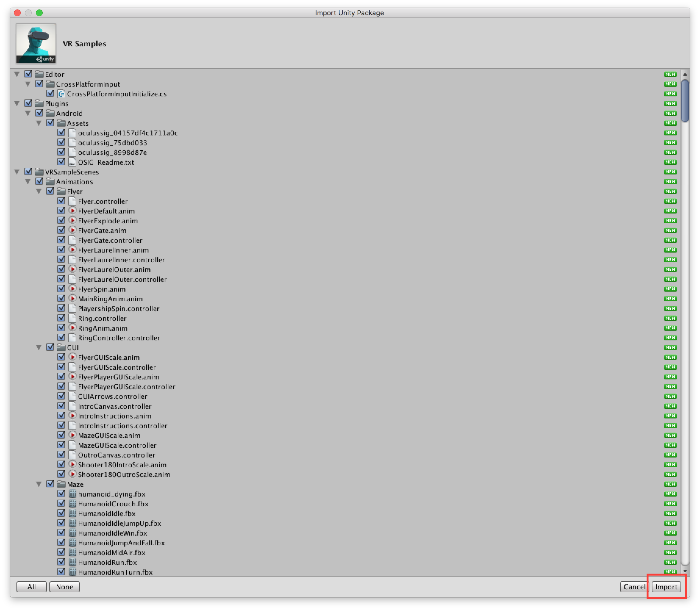This screenshot has height=610, width=700.
Task: Click the None button
Action: pyautogui.click(x=65, y=587)
